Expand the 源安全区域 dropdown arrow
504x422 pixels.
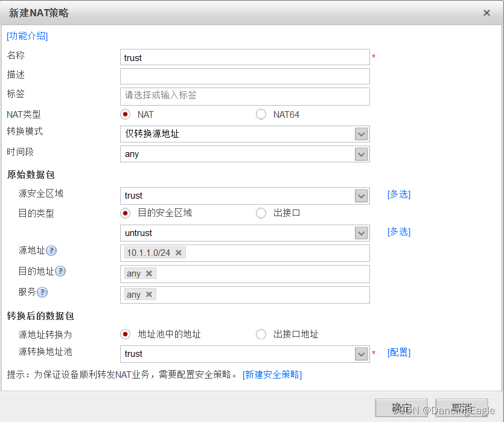click(362, 196)
